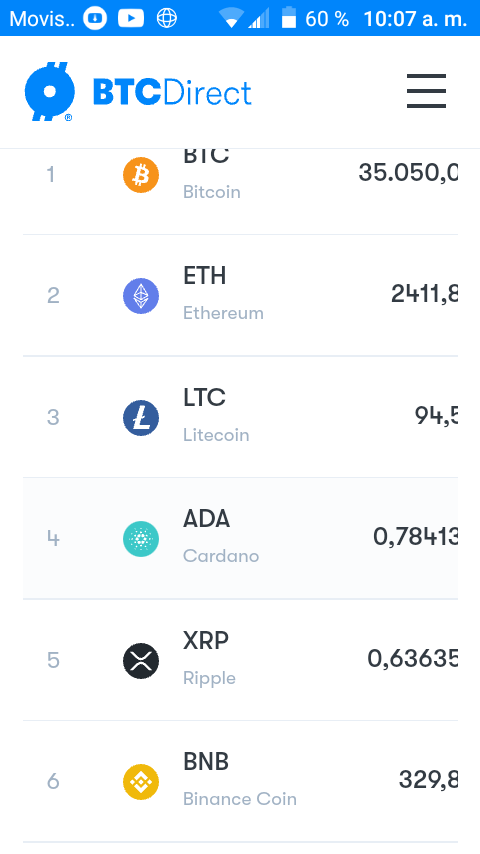Click the BTCDirect wordmark text
This screenshot has width=480, height=854.
pos(172,92)
